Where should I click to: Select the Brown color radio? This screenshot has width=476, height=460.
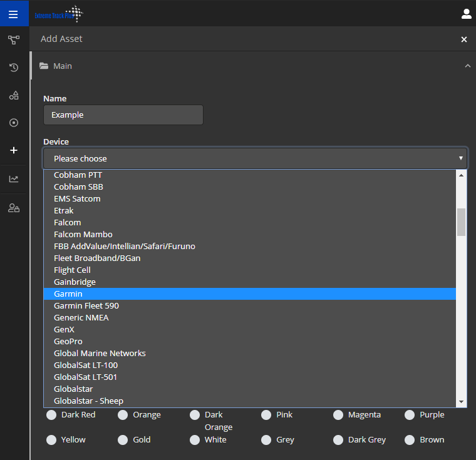click(410, 440)
